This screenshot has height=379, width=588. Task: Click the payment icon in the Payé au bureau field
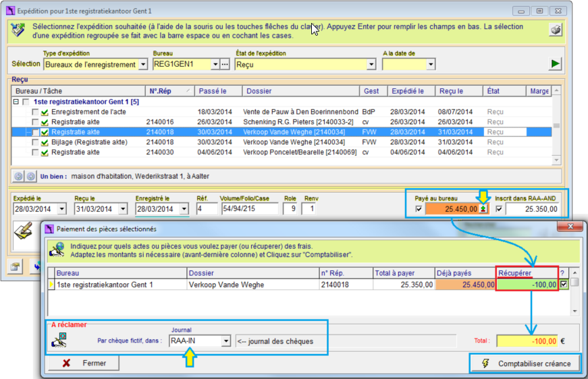click(x=483, y=209)
